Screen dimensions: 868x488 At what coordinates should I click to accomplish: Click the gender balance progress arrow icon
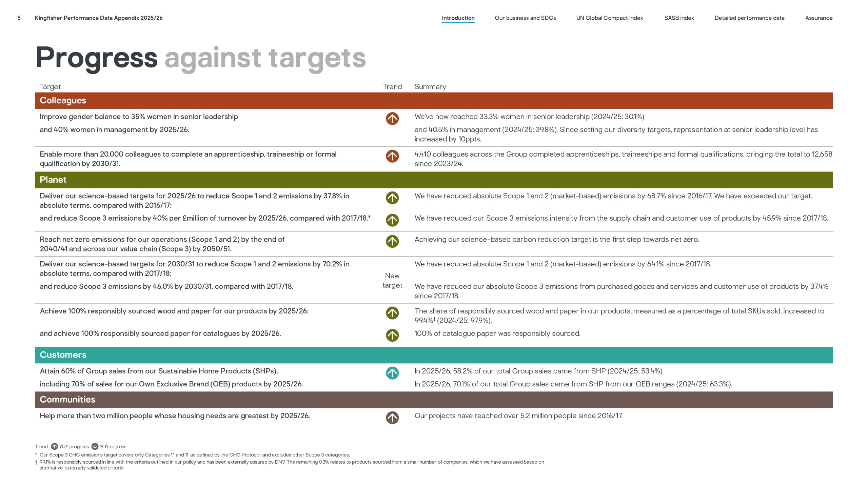(392, 119)
